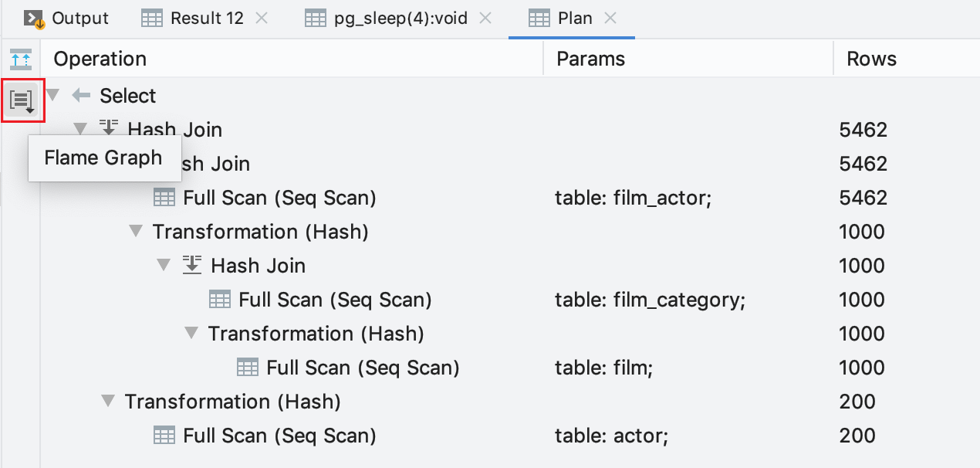Close the Plan tab
Image resolution: width=980 pixels, height=468 pixels.
tap(610, 19)
